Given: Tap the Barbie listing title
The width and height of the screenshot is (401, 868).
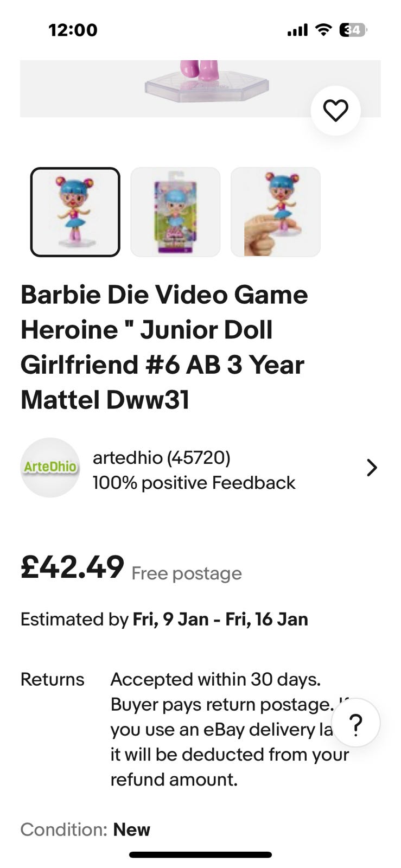Looking at the screenshot, I should tap(164, 347).
